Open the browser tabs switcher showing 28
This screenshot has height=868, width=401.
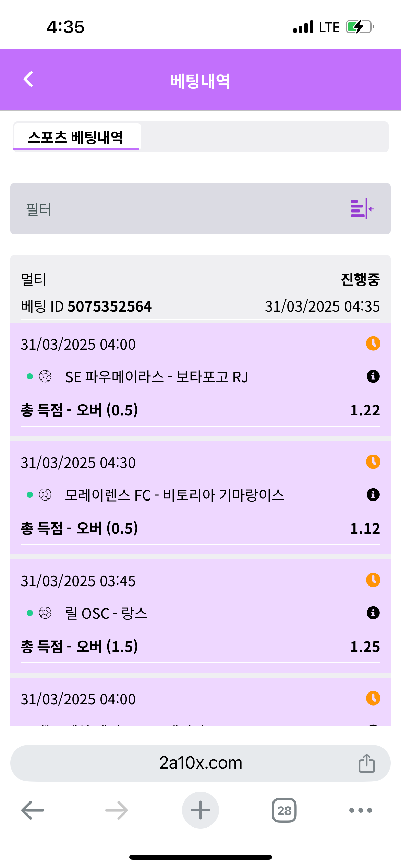point(284,810)
